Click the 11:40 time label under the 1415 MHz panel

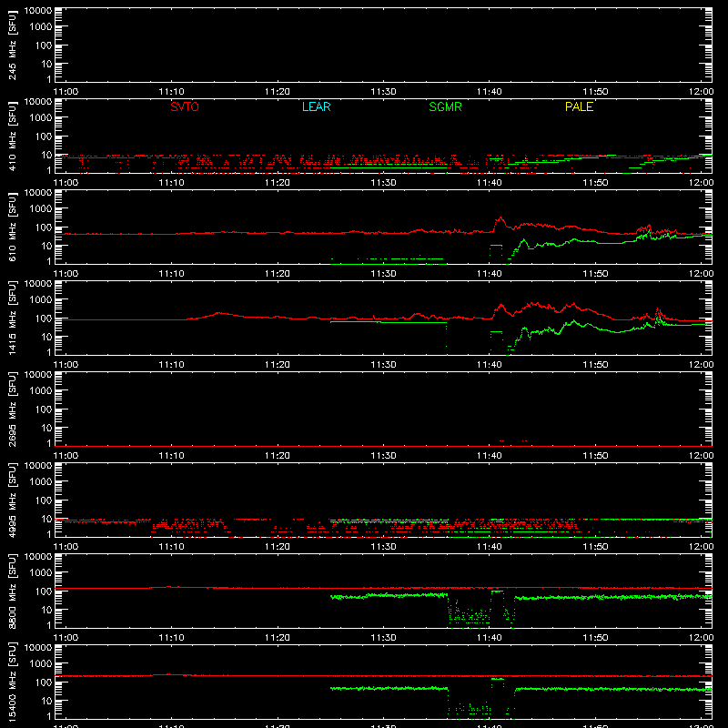tap(490, 365)
